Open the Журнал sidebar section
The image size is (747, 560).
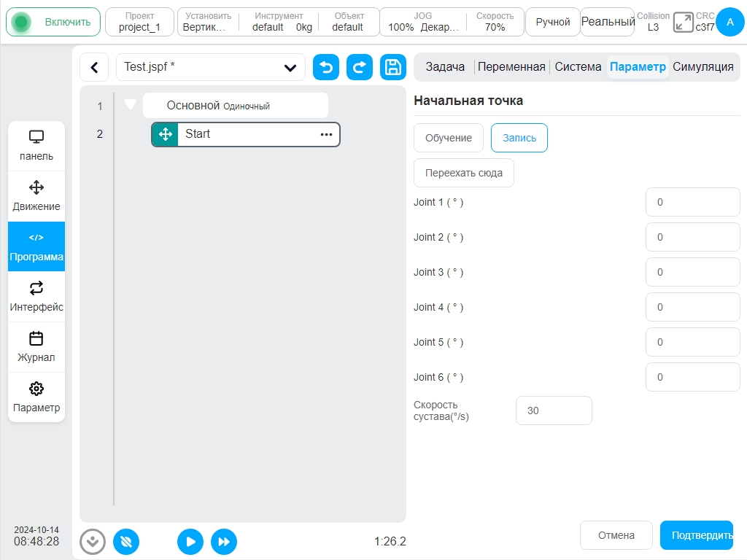36,347
